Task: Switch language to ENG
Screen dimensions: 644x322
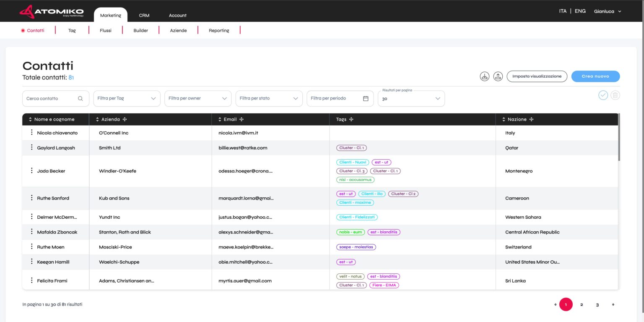Action: tap(580, 11)
